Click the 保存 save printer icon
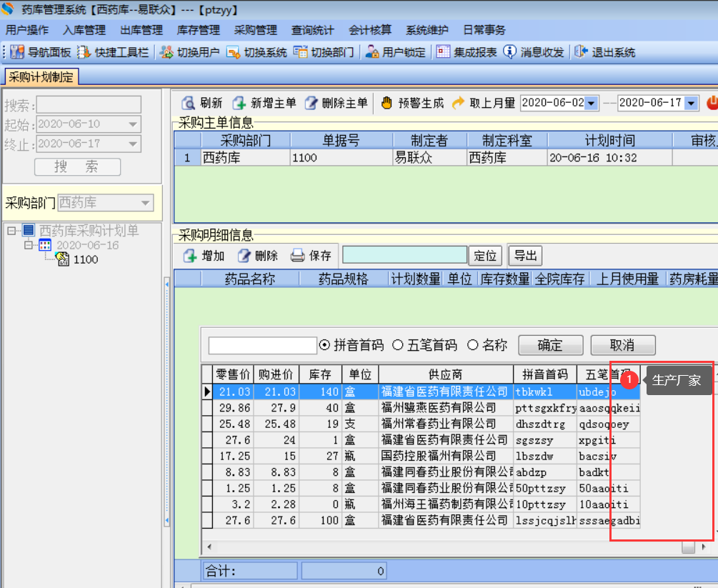 298,256
